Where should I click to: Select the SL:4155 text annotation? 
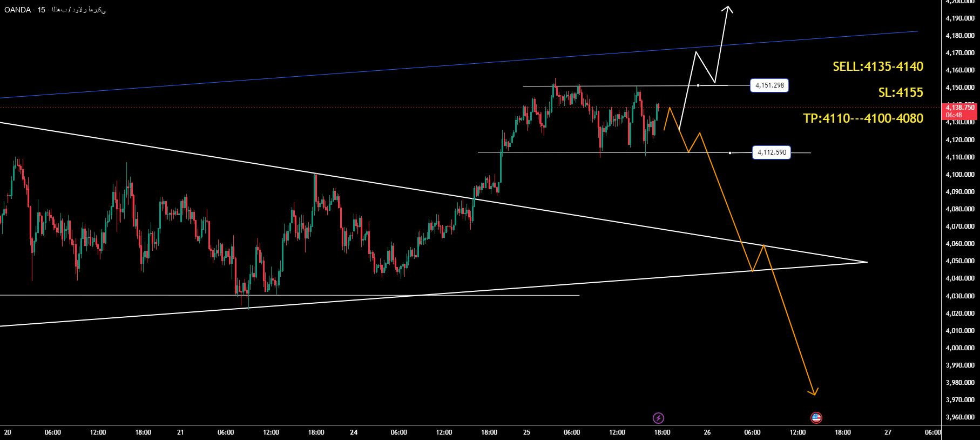[x=900, y=92]
